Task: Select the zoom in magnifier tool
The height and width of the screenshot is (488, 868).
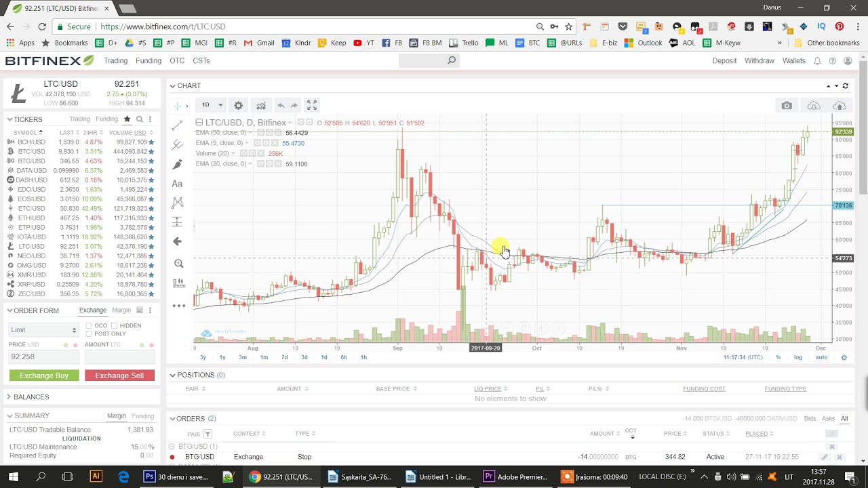Action: [178, 264]
